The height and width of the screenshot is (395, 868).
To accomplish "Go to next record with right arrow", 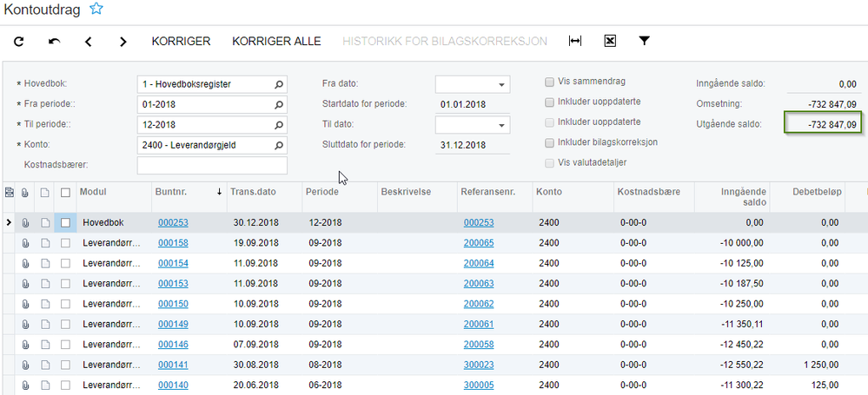I will (123, 42).
